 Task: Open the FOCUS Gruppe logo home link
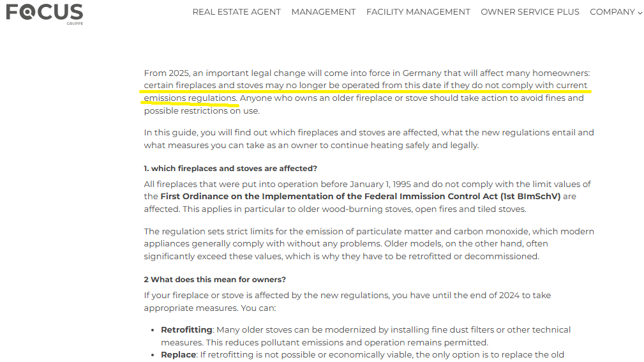pos(45,13)
